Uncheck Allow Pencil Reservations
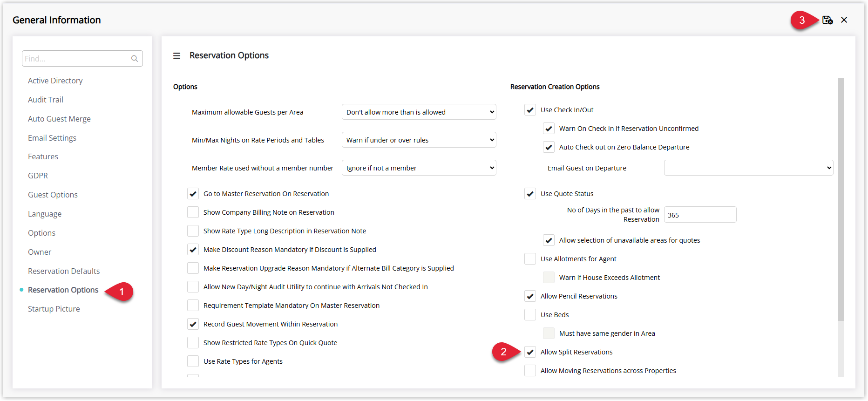 [x=530, y=296]
